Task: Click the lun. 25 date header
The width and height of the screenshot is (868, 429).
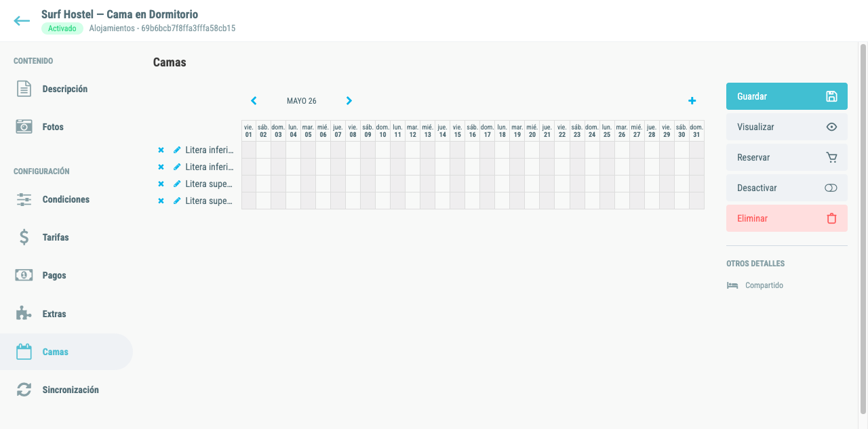Action: pos(607,131)
